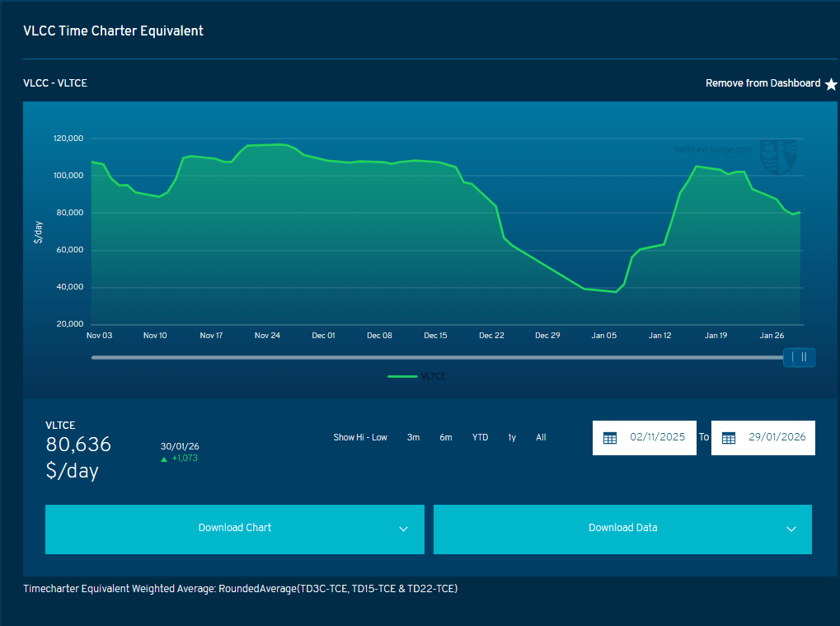Click the green up-arrow change indicator

coord(164,459)
